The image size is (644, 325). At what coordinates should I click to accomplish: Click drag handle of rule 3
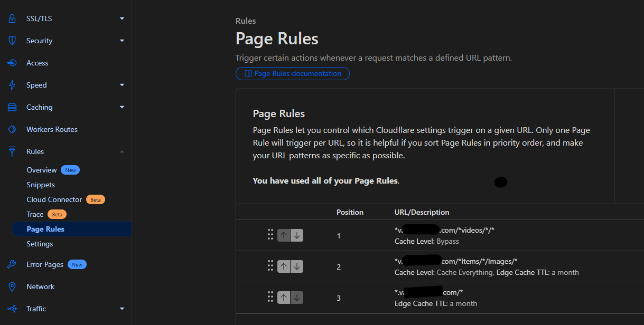coord(270,298)
